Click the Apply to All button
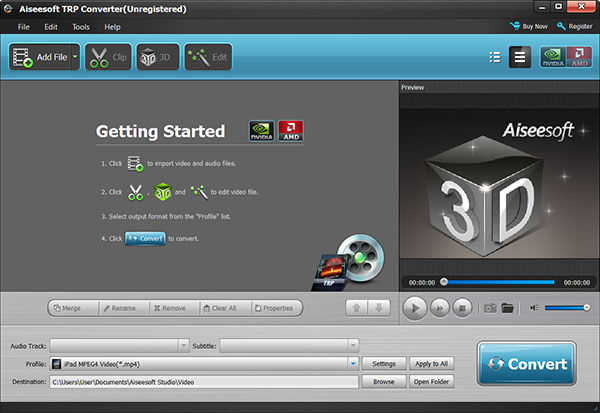 click(x=431, y=364)
